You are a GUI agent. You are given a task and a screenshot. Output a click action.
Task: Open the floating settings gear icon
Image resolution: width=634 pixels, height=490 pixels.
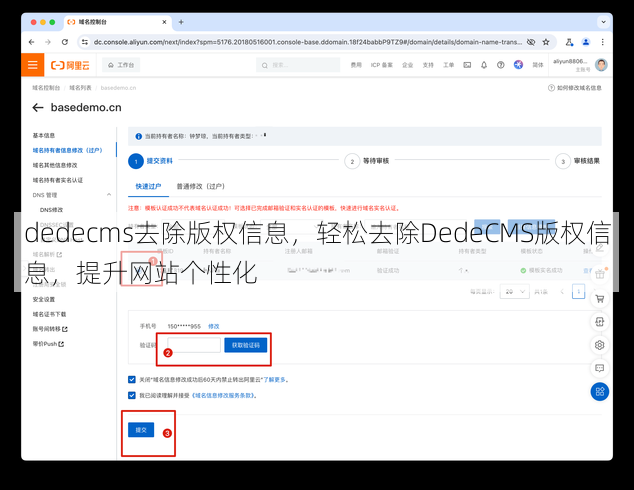(x=600, y=345)
